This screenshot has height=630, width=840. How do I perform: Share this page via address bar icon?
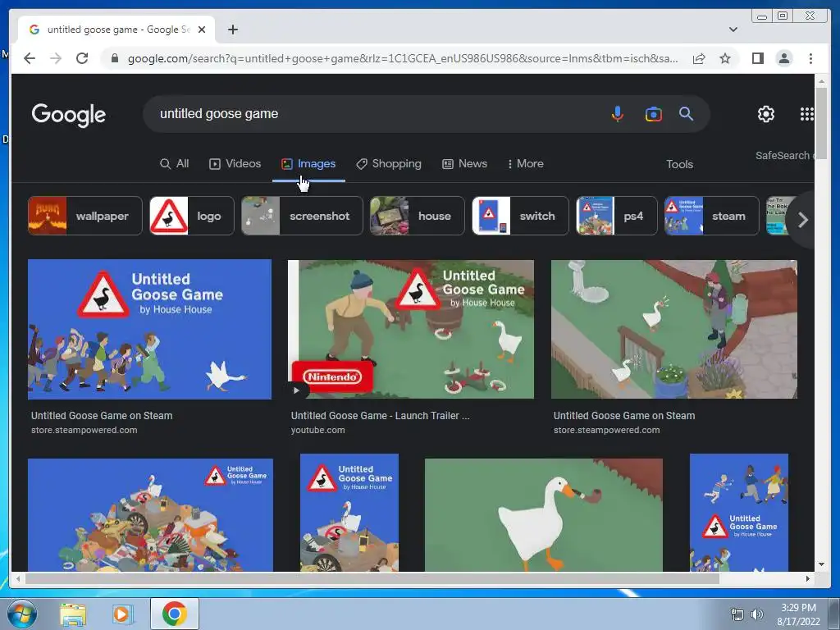[699, 58]
